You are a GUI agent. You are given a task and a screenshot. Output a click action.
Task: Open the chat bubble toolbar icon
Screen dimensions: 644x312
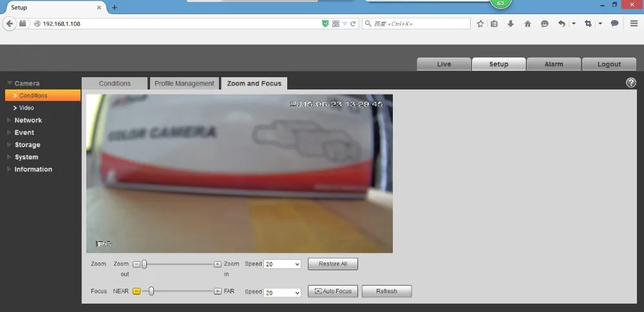tap(614, 23)
